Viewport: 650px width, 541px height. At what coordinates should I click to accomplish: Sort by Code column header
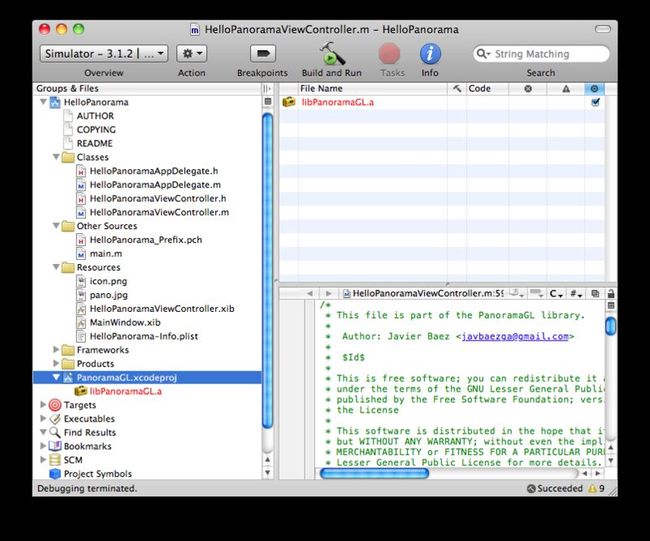[x=487, y=88]
